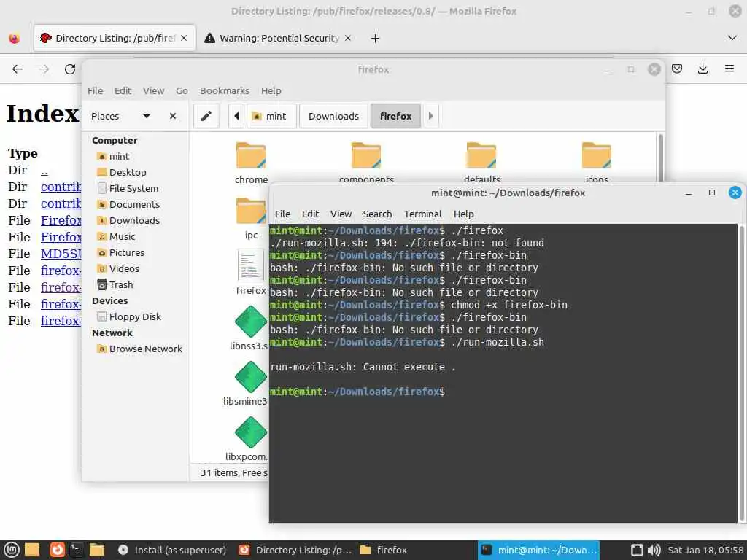Reload the Firefox page
The width and height of the screenshot is (747, 560).
pyautogui.click(x=70, y=69)
